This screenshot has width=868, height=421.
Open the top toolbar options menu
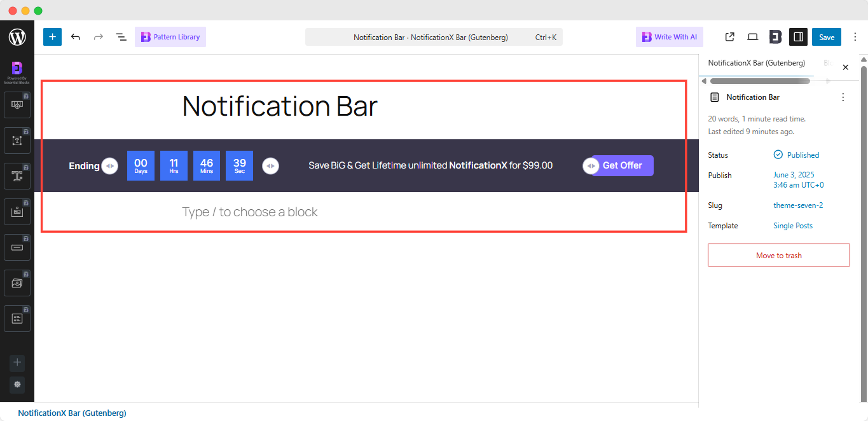(855, 37)
